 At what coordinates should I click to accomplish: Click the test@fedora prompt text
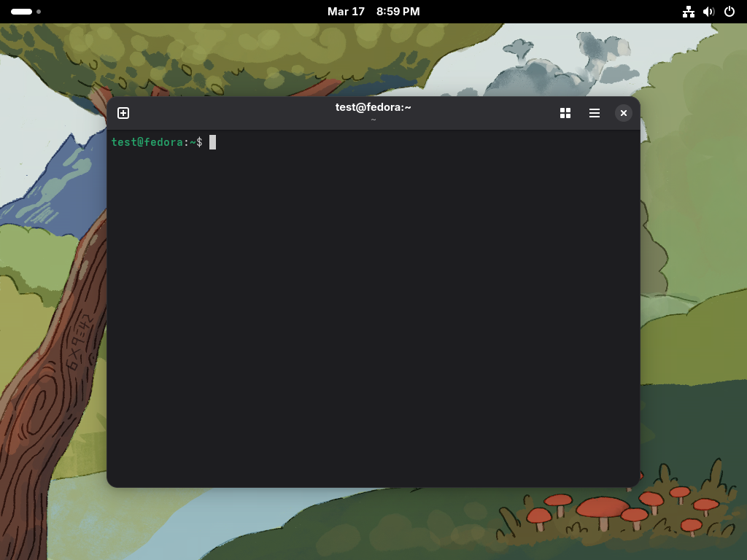(x=147, y=142)
